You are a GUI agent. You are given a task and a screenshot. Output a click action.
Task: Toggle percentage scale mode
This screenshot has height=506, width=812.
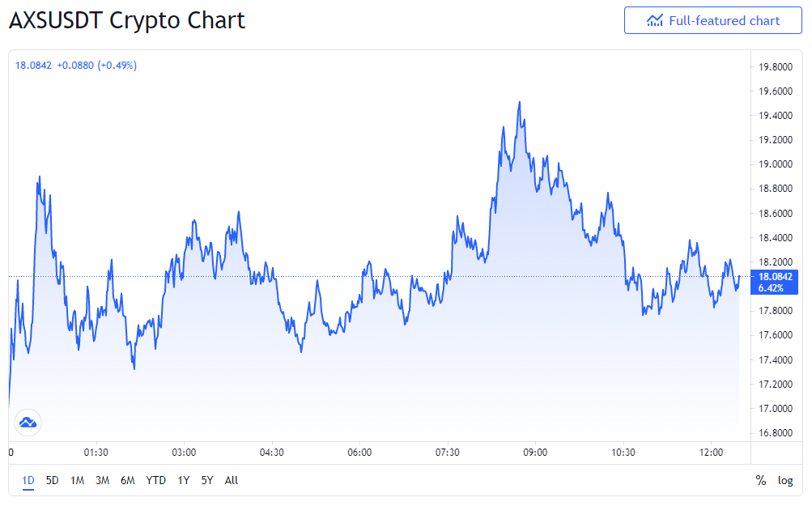tap(761, 480)
